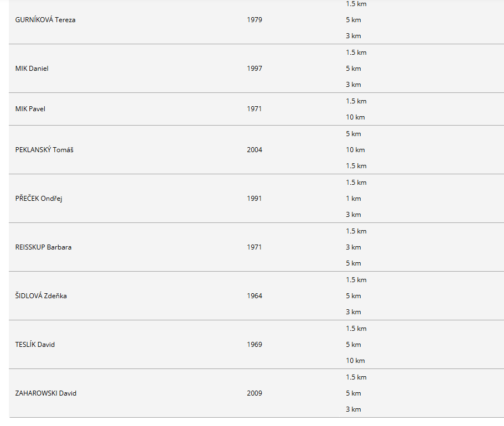Select the 10 km distance for PEKLANSKÝ Tomáš
This screenshot has height=426, width=504.
(356, 150)
